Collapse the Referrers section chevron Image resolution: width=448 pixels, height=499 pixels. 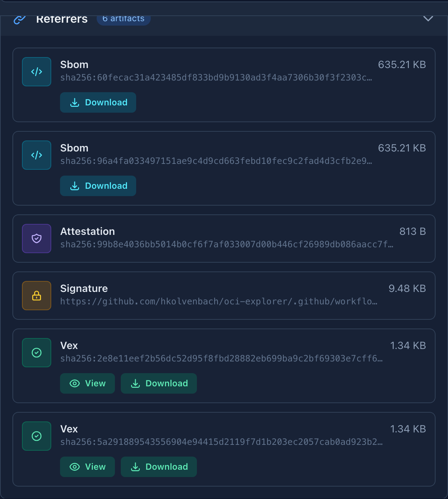(428, 18)
